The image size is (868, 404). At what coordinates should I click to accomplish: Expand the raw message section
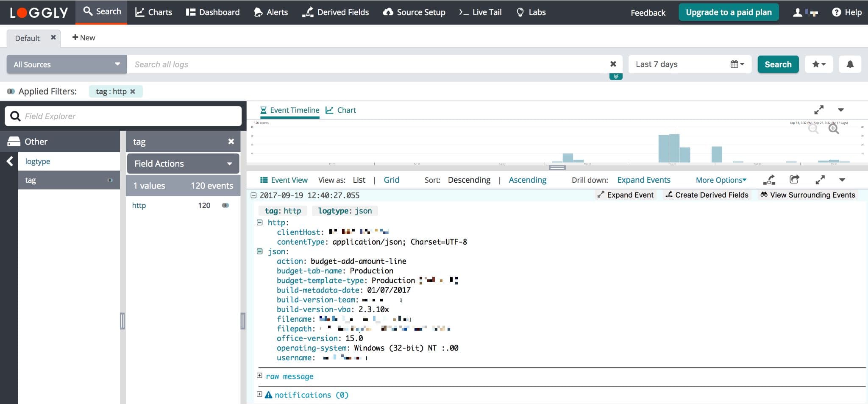click(x=259, y=376)
